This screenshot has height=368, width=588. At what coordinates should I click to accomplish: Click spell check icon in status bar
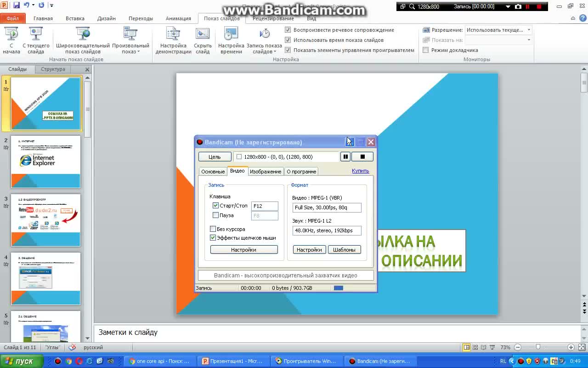(x=72, y=347)
